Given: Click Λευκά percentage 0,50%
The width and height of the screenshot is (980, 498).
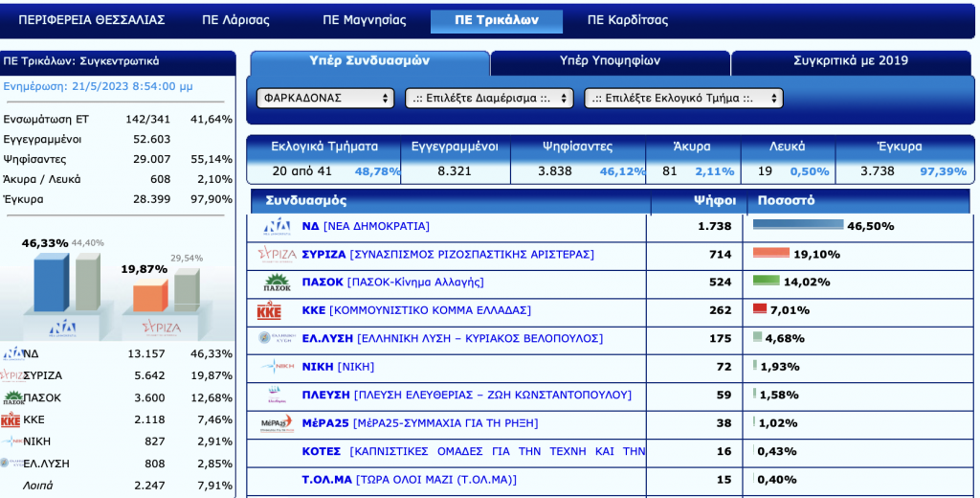Looking at the screenshot, I should pyautogui.click(x=810, y=170).
